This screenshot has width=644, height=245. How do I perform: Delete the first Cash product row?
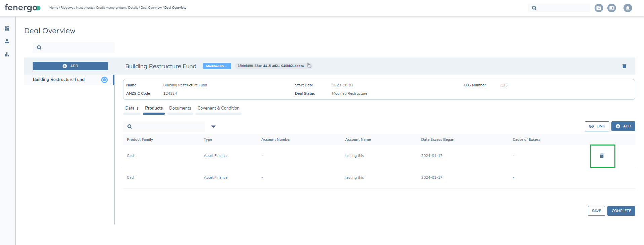tap(602, 156)
